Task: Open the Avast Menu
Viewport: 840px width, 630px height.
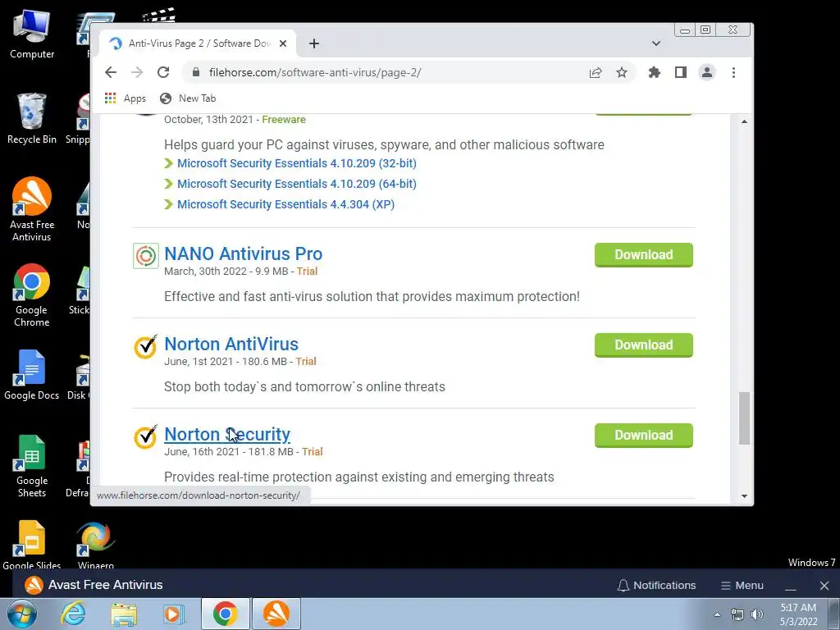Action: (x=742, y=585)
